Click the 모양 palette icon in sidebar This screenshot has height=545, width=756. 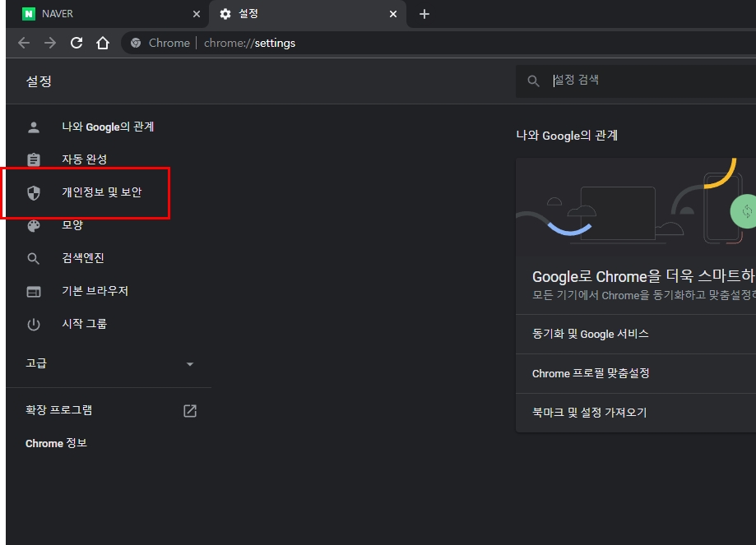(34, 224)
